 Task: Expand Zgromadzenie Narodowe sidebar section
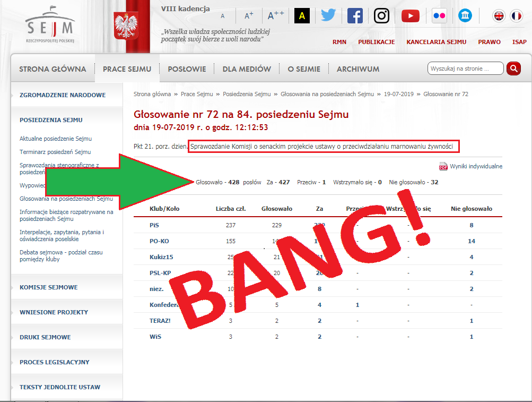[63, 95]
